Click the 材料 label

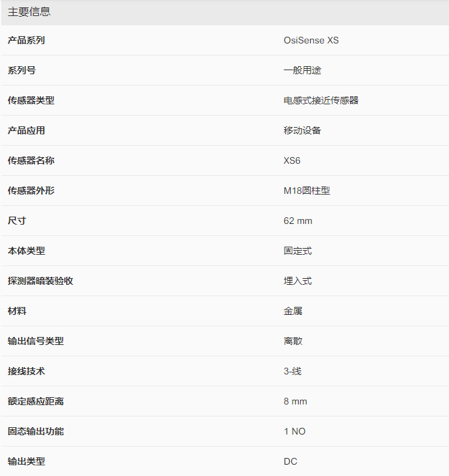[x=17, y=311]
